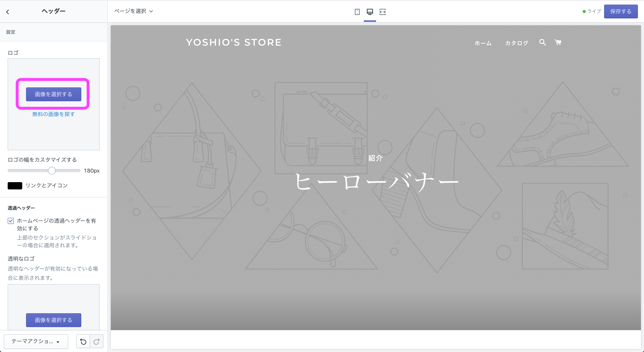
Task: Click the redo arrow icon
Action: click(97, 341)
